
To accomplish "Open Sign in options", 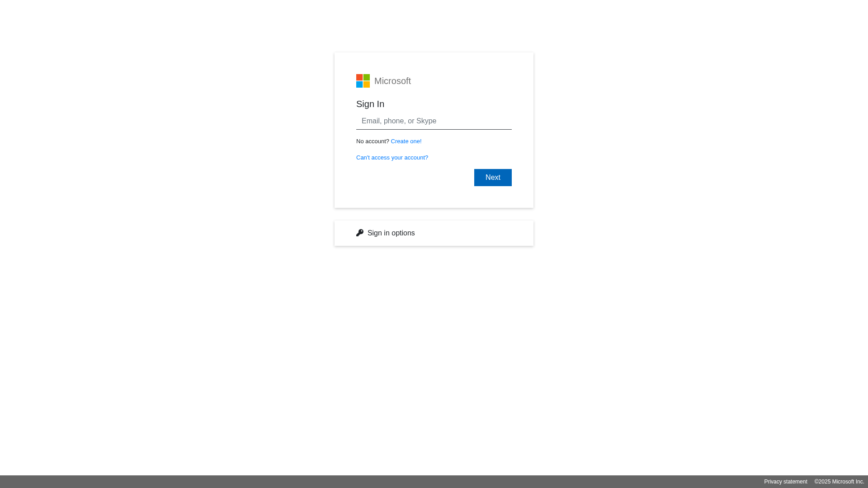I will [x=434, y=233].
